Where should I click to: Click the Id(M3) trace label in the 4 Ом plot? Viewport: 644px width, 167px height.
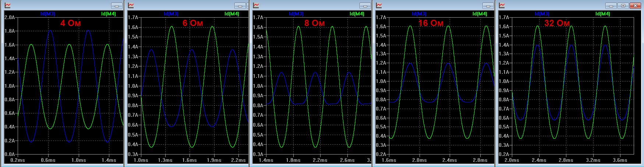pos(48,14)
